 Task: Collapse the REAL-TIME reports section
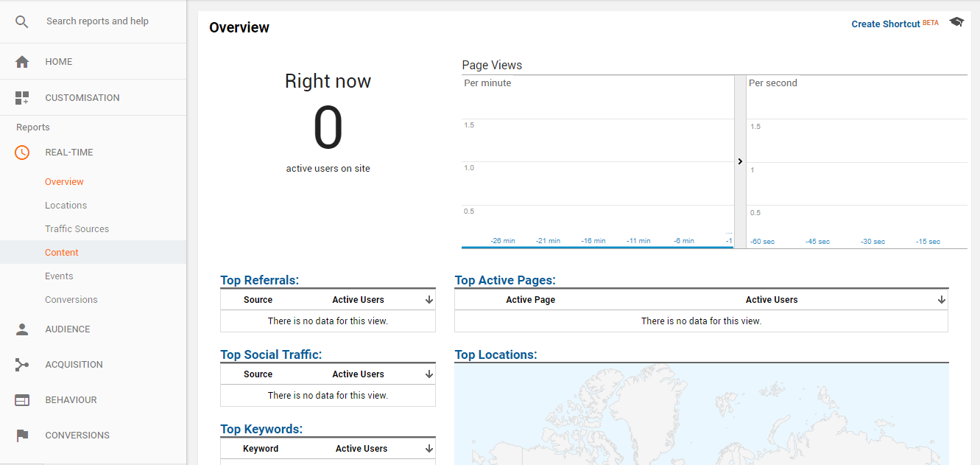[69, 153]
